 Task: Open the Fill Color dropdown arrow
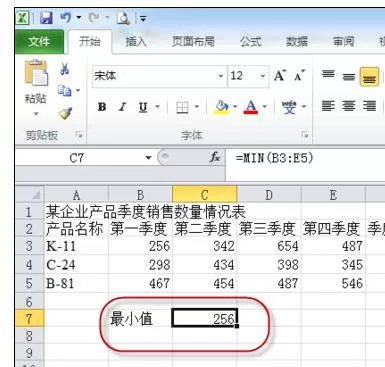click(x=235, y=107)
